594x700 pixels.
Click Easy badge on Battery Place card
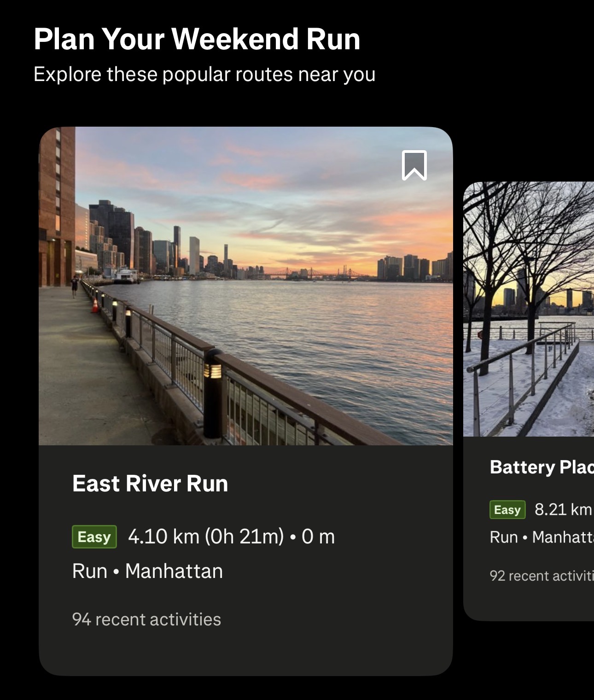(507, 510)
